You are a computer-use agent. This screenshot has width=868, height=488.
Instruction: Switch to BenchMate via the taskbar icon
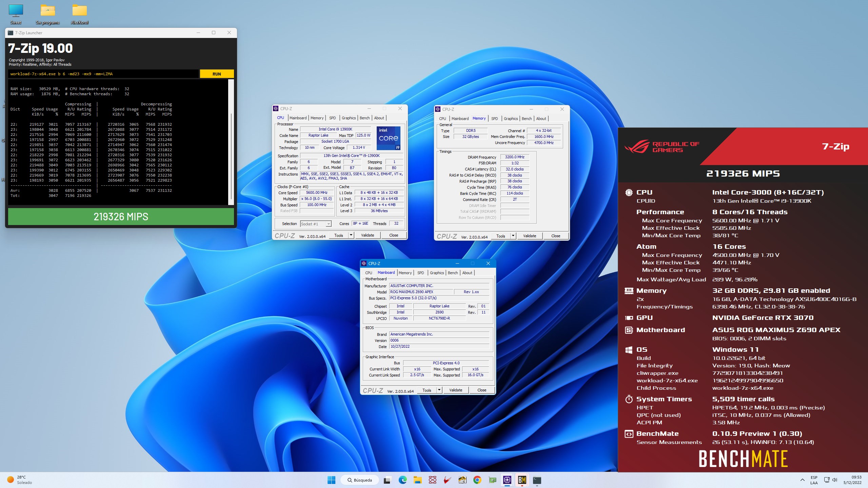(522, 480)
